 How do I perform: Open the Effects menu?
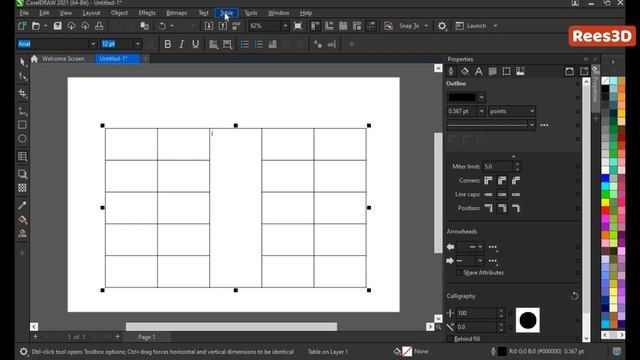point(147,13)
